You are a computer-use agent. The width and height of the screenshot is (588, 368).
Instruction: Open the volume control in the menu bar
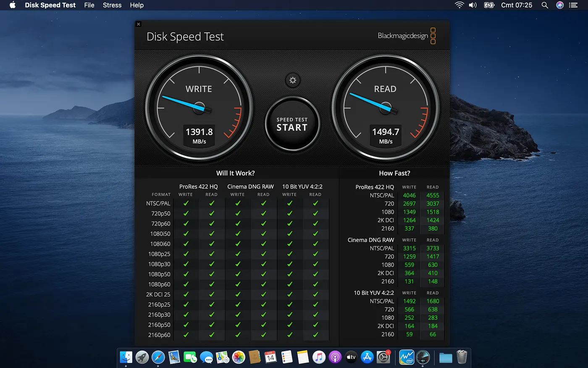coord(473,5)
